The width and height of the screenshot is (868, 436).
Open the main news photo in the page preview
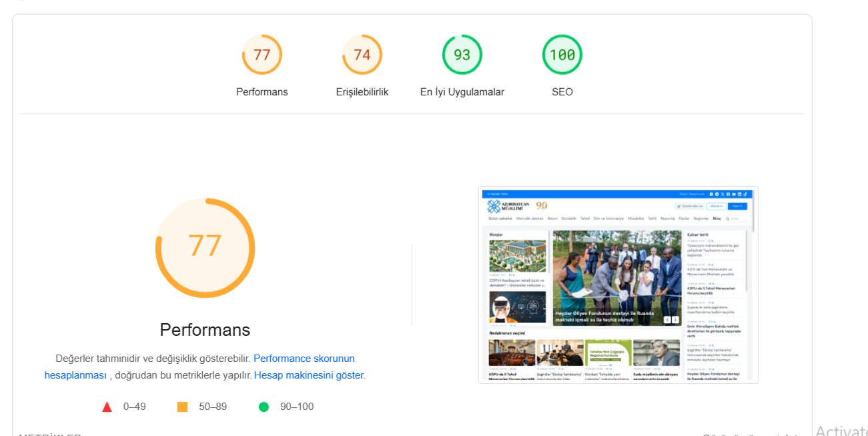click(x=616, y=277)
